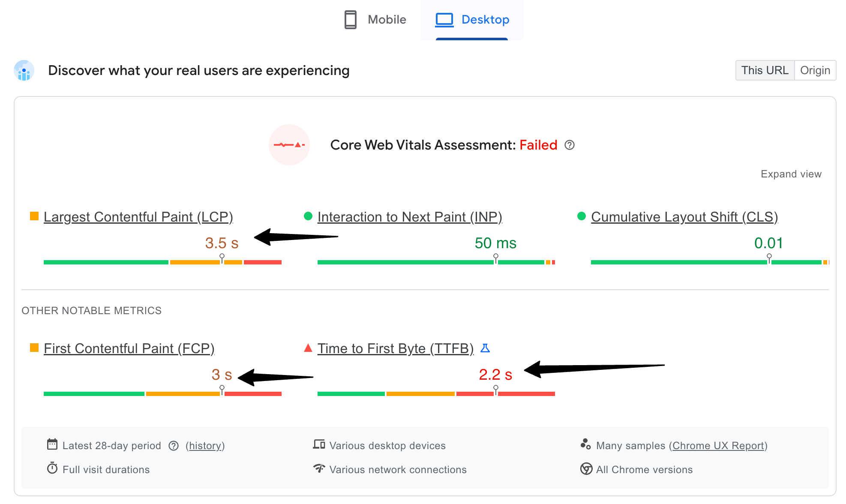
Task: Click the desktop devices icon
Action: 319,444
